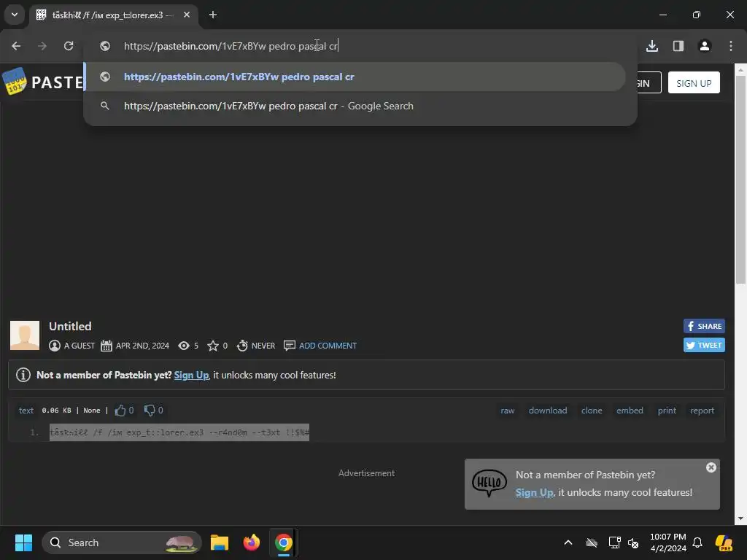747x560 pixels.
Task: Click the eye views icon
Action: [x=183, y=346]
